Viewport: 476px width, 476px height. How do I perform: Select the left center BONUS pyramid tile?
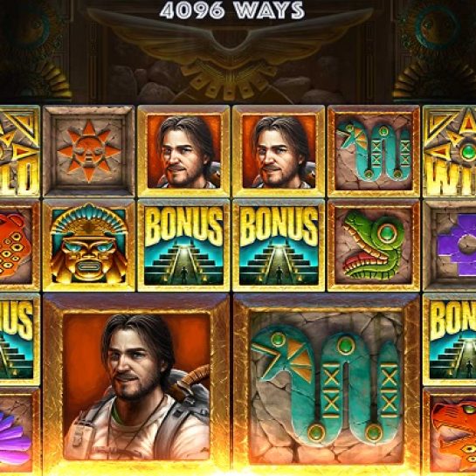[x=183, y=245]
